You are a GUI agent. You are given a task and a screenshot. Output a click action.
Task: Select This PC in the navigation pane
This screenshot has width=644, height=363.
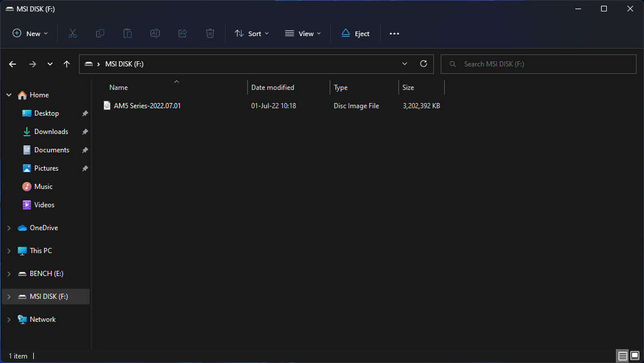click(41, 250)
